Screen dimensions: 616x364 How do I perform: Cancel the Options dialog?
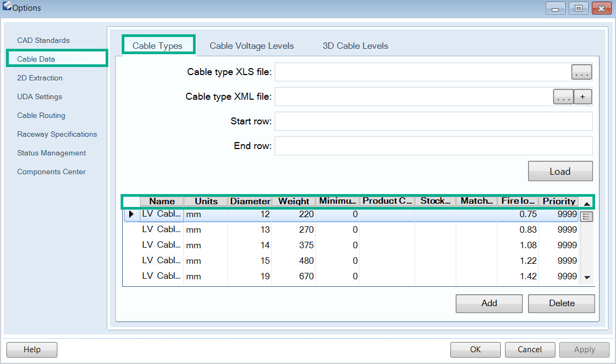(530, 350)
